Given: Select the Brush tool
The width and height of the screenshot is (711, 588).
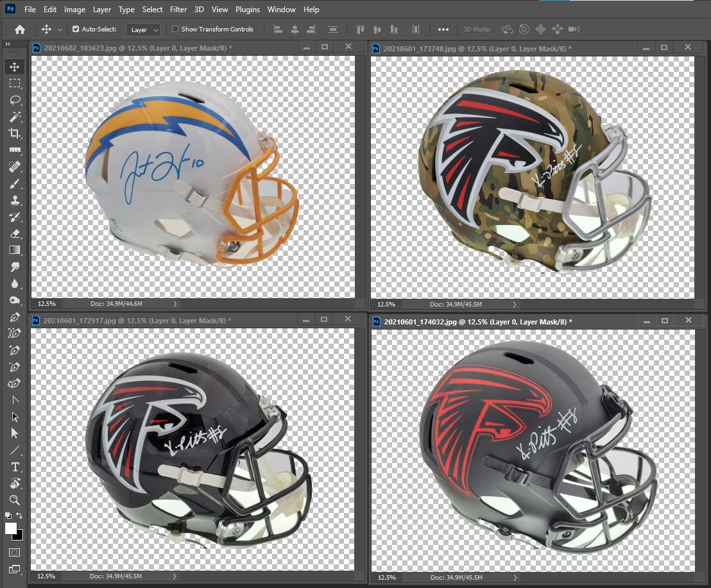Looking at the screenshot, I should [14, 183].
